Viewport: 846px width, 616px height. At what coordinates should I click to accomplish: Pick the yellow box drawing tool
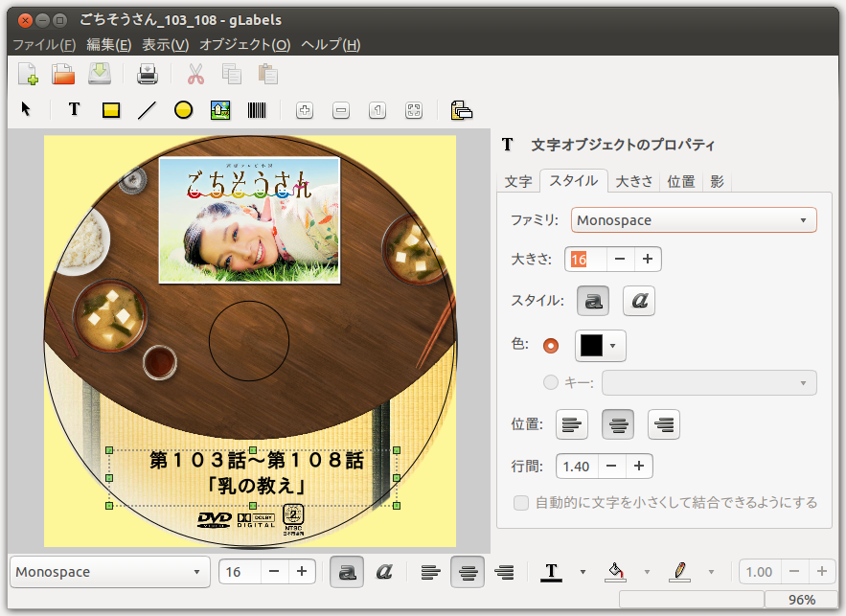[111, 110]
